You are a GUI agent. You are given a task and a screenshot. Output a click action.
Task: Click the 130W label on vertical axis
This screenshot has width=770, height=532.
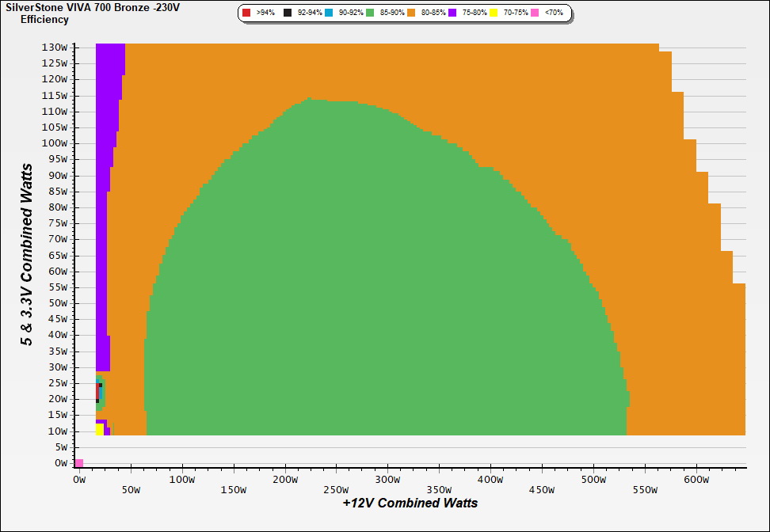pos(54,47)
